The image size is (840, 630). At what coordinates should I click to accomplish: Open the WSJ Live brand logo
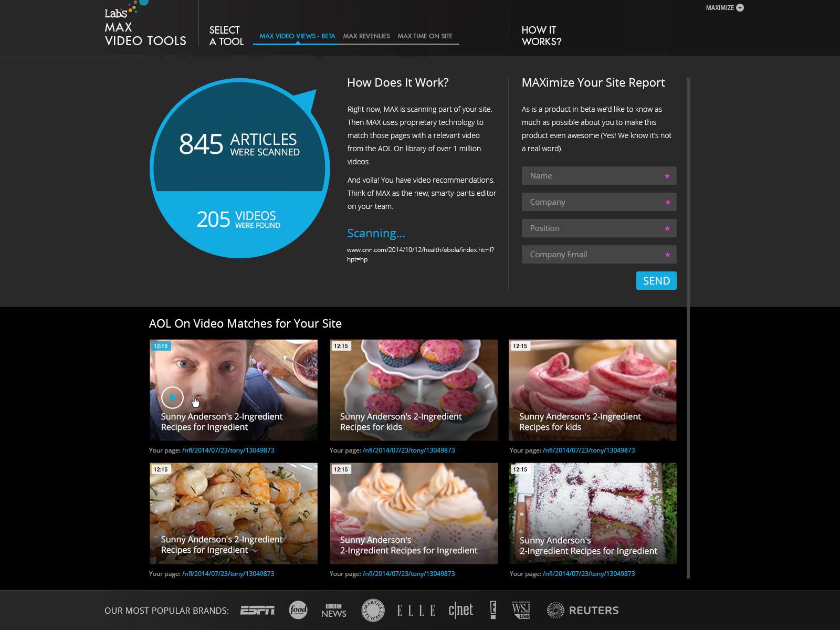[521, 610]
